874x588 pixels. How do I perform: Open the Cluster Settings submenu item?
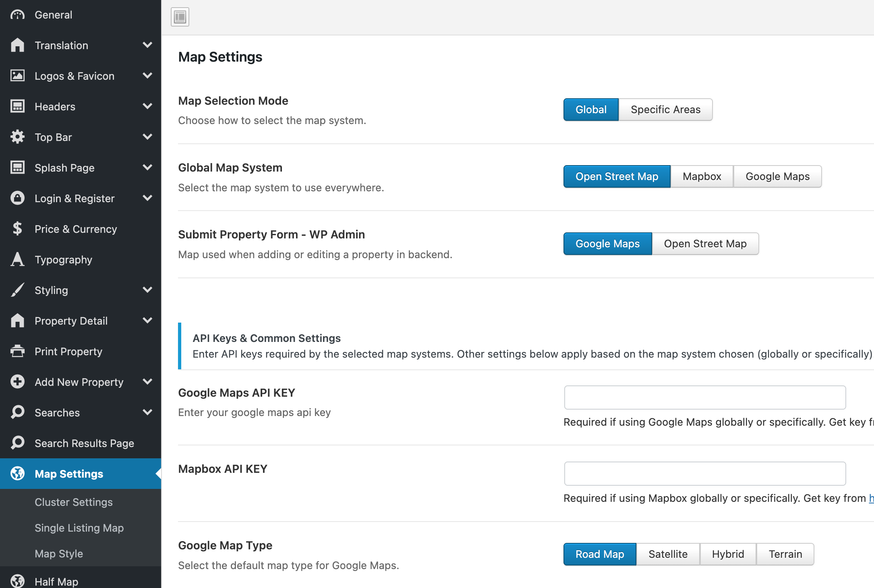pyautogui.click(x=73, y=502)
